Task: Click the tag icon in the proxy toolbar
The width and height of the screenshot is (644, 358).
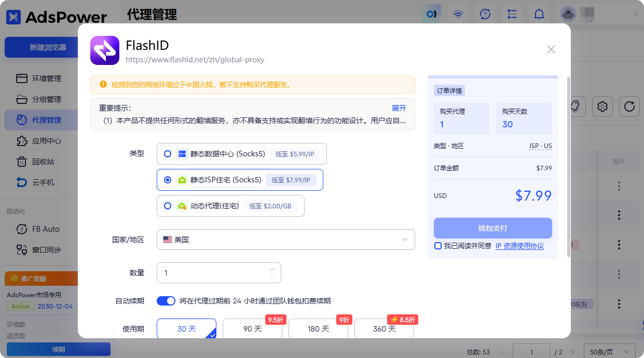Action: click(576, 107)
